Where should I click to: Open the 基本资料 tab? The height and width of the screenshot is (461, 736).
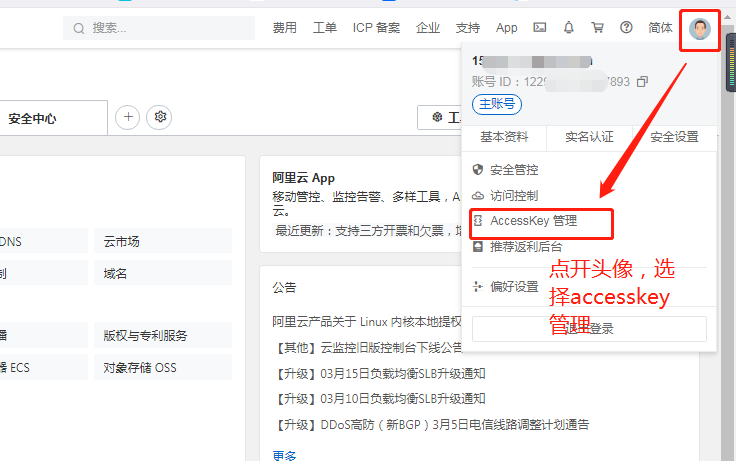[x=504, y=137]
